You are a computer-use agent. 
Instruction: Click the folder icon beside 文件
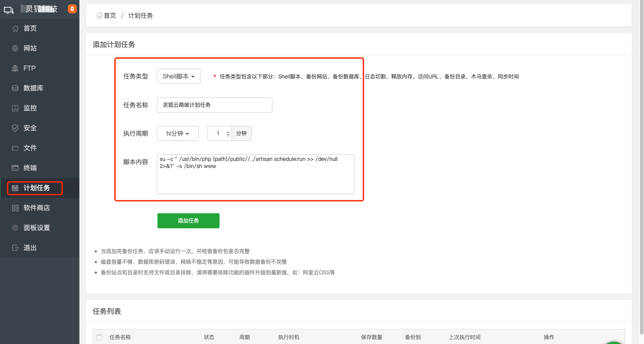[15, 148]
